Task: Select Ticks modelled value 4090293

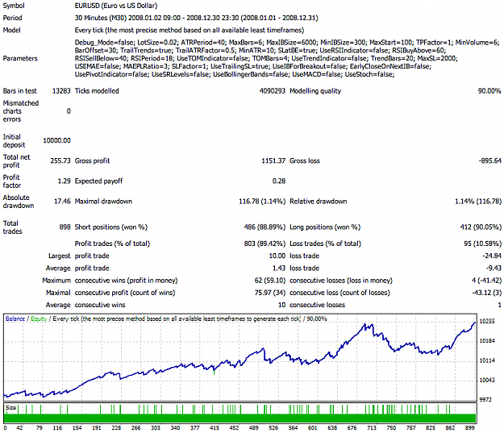Action: tap(273, 91)
